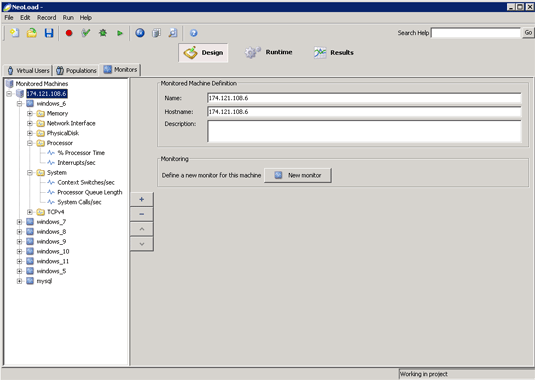Click the Hostname text field
The height and width of the screenshot is (380, 535).
(x=364, y=112)
